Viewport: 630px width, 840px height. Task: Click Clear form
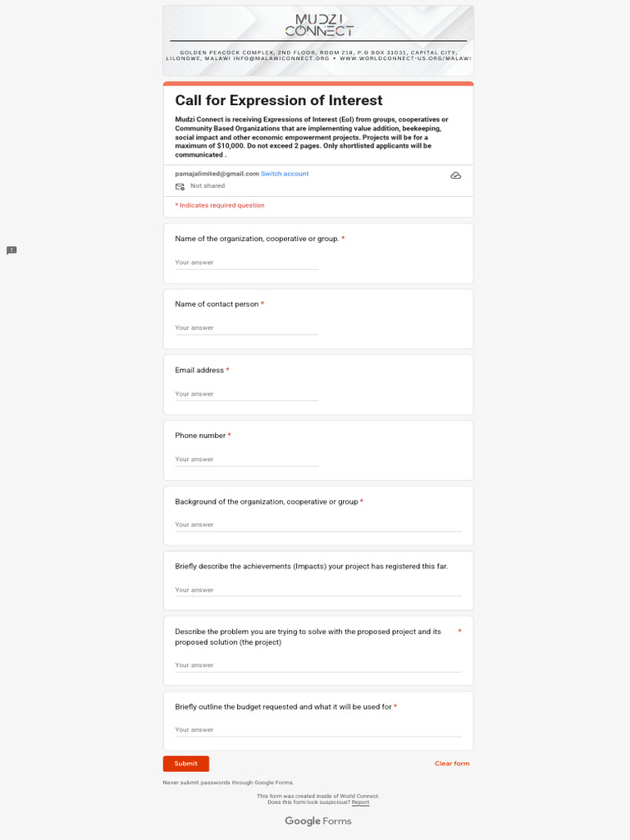[452, 764]
